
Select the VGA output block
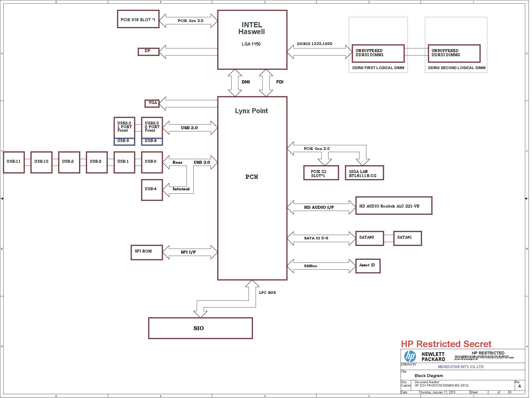152,103
